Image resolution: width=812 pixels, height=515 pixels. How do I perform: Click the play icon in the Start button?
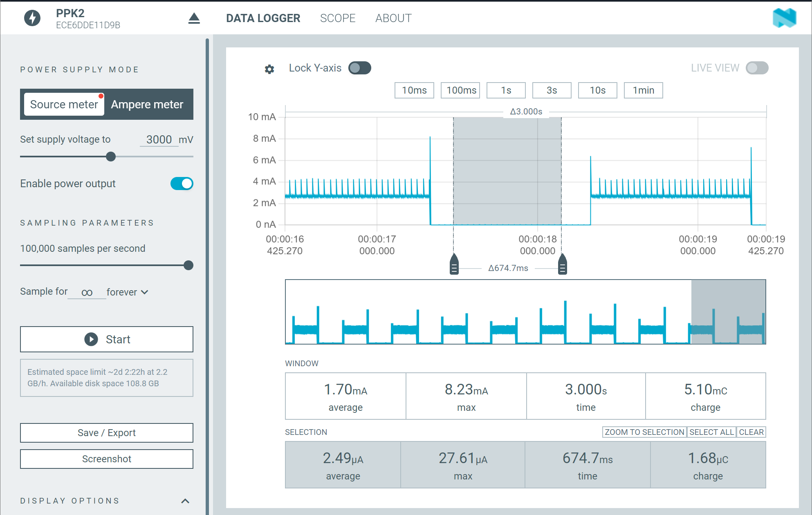[x=91, y=339]
